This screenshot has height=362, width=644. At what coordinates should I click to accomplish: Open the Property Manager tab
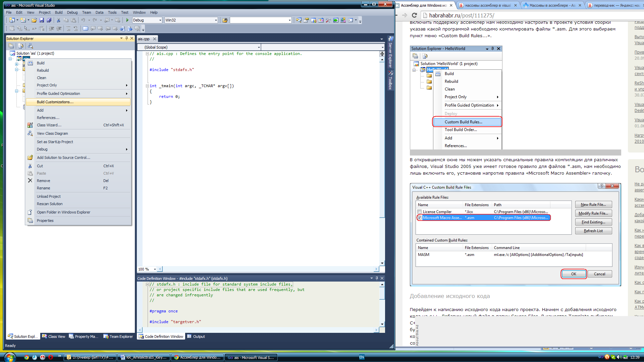[84, 337]
